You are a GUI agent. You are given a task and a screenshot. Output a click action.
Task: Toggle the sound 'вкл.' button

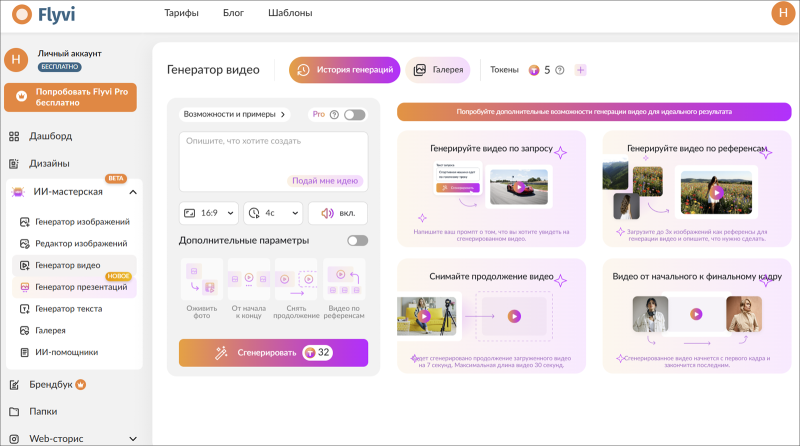coord(338,213)
